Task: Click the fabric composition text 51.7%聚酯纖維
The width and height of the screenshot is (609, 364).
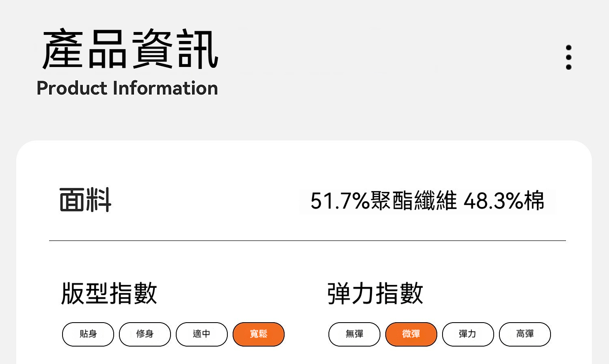Action: (x=384, y=200)
